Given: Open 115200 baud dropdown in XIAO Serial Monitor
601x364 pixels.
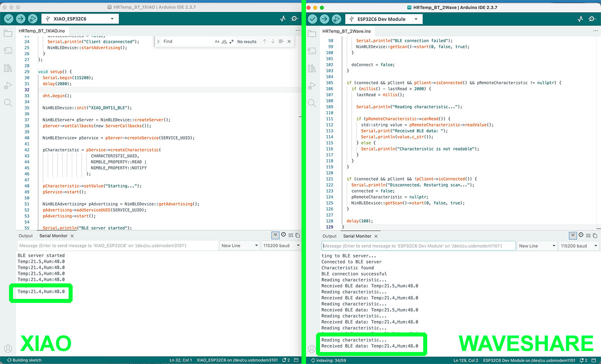Looking at the screenshot, I should click(281, 246).
